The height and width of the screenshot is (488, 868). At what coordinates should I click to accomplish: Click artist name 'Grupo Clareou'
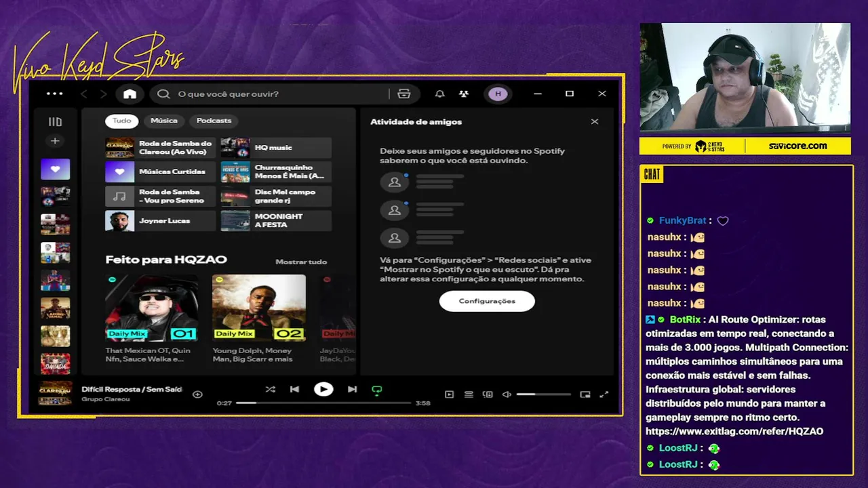pos(106,399)
